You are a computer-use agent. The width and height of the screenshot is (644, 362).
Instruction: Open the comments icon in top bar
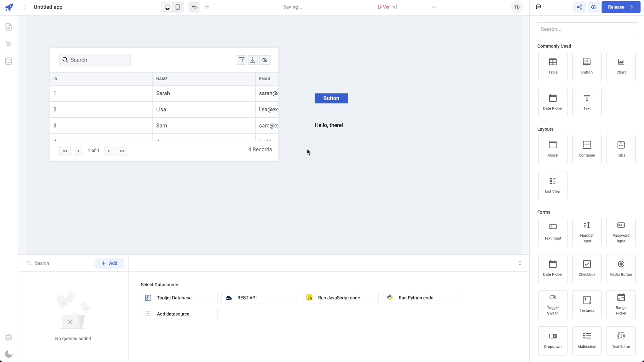point(538,7)
